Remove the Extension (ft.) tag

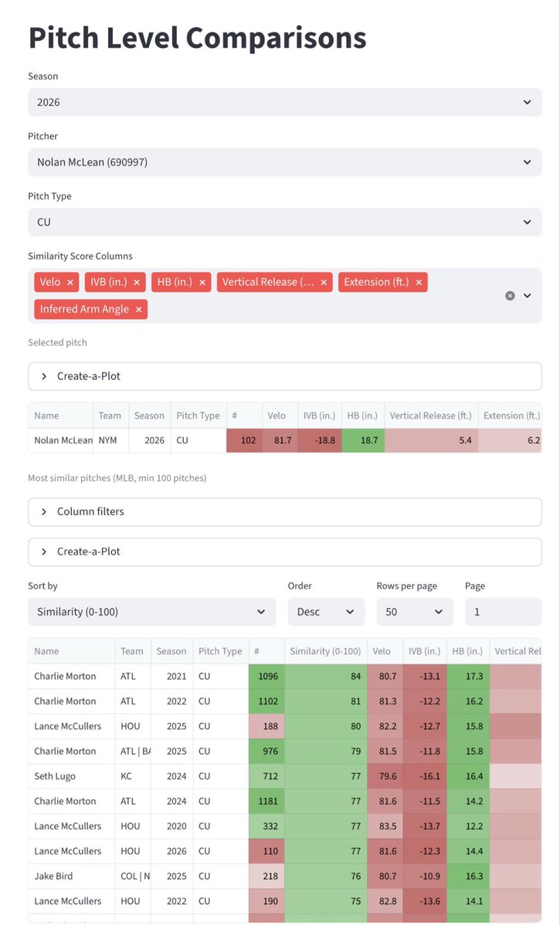(x=419, y=283)
